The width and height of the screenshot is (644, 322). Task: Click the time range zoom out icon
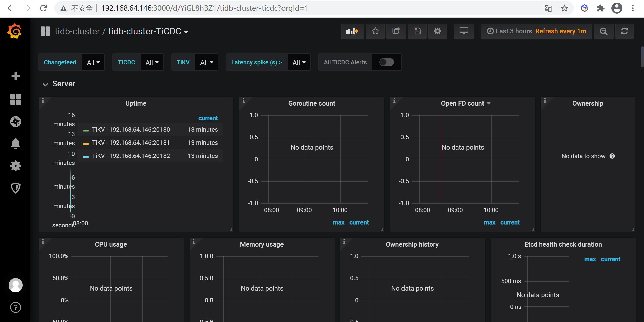(x=603, y=31)
